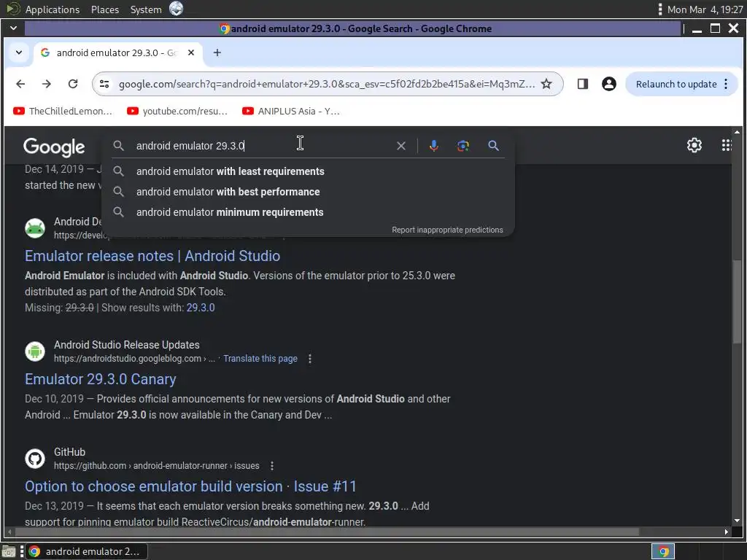Open GitHub issue #11 result link

(190, 486)
